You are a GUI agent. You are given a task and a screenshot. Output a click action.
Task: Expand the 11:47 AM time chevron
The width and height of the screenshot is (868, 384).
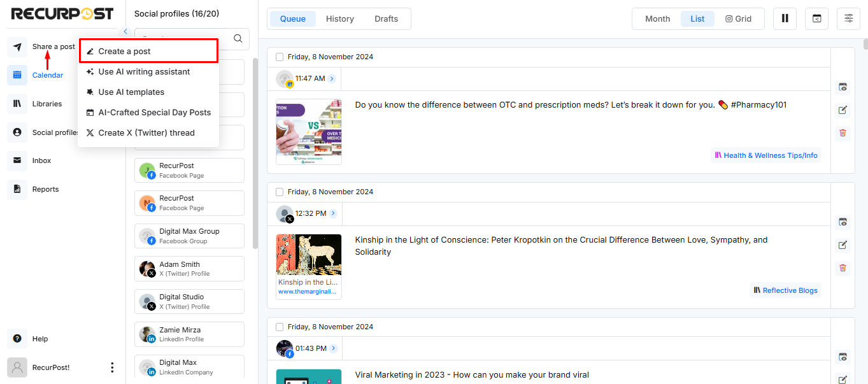[x=332, y=79]
